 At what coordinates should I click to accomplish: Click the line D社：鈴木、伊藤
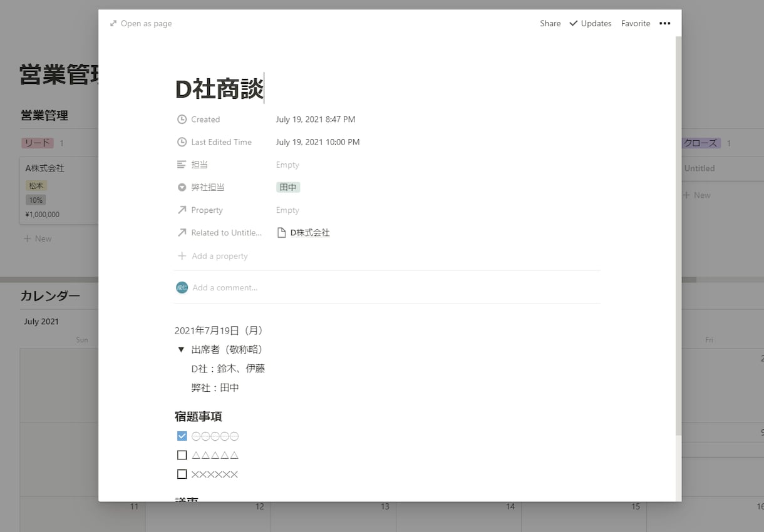(x=228, y=369)
